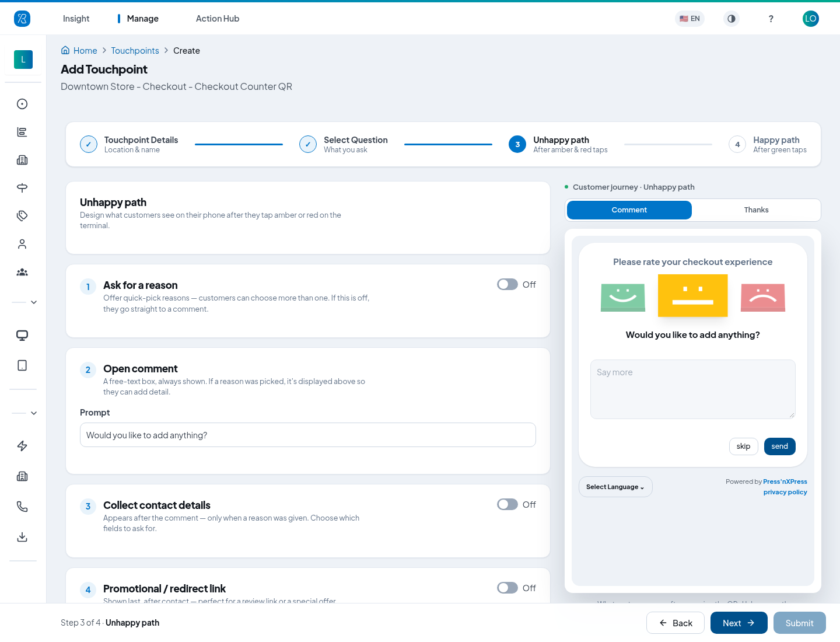The image size is (840, 642).
Task: Enable the Promotional / redirect link toggle
Action: tap(508, 588)
